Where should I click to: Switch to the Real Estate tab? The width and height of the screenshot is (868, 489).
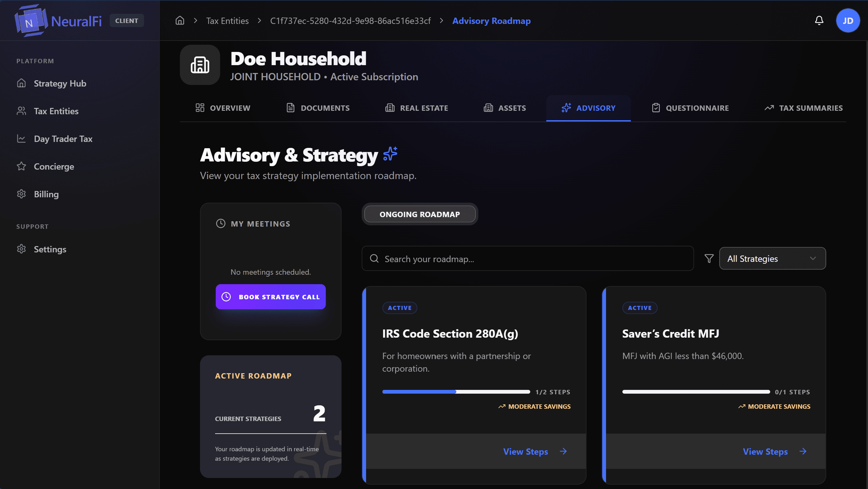[x=416, y=108]
